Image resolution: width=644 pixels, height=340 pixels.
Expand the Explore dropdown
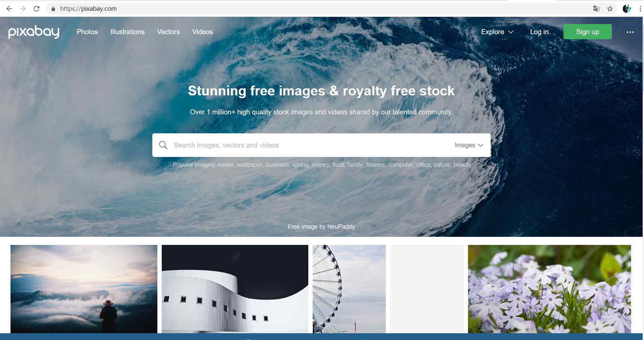click(497, 32)
